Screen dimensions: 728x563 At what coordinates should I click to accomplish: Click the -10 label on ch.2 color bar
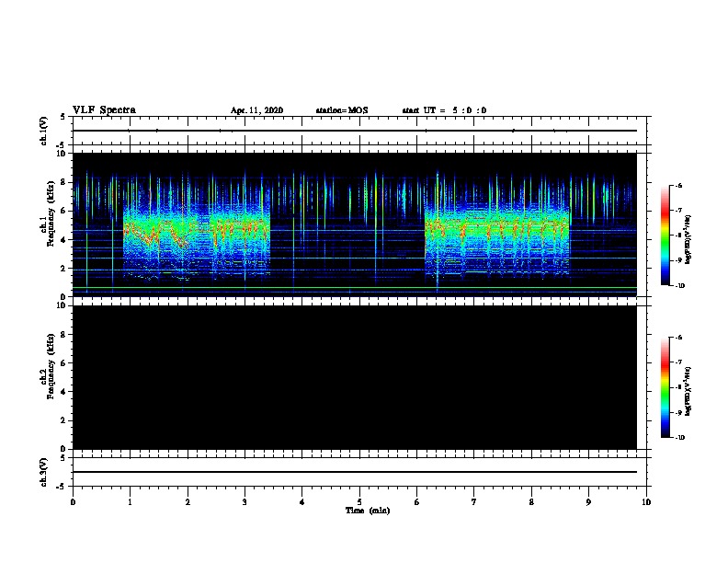[x=679, y=438]
